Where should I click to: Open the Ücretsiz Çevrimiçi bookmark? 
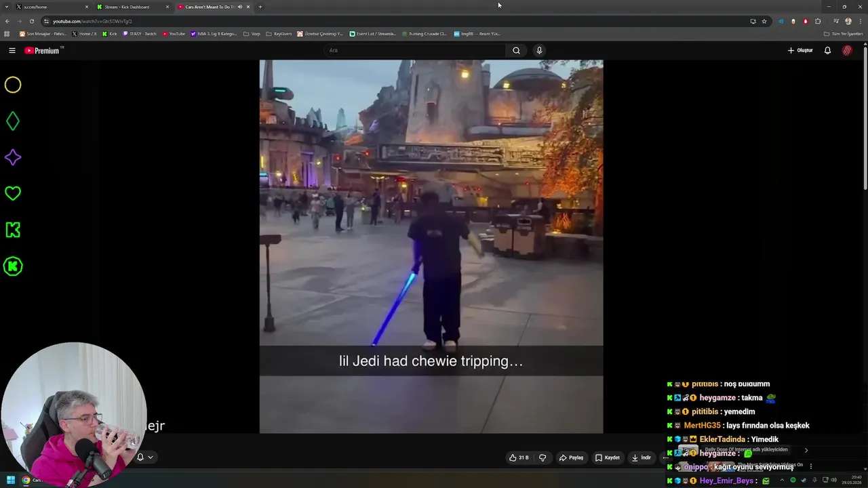[x=321, y=34]
